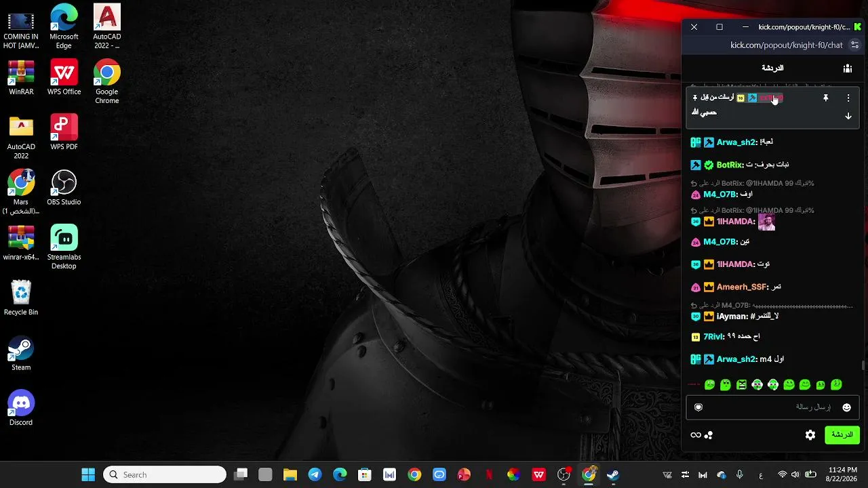
Task: Open Windows Start menu
Action: [88, 474]
